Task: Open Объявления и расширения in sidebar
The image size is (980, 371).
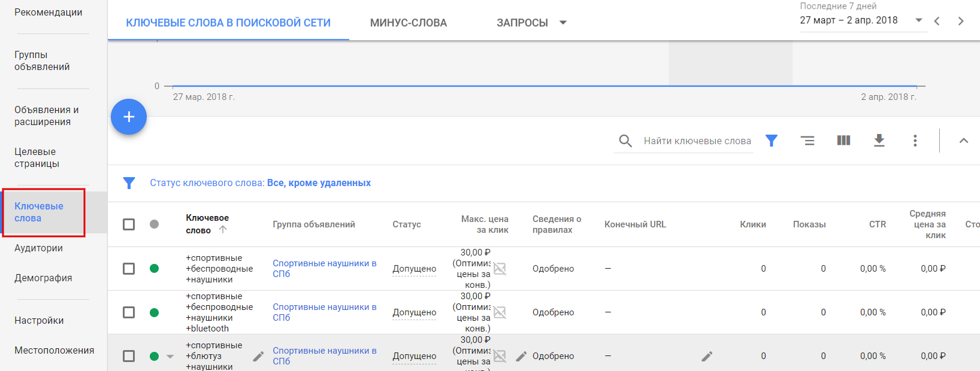Action: click(x=47, y=115)
